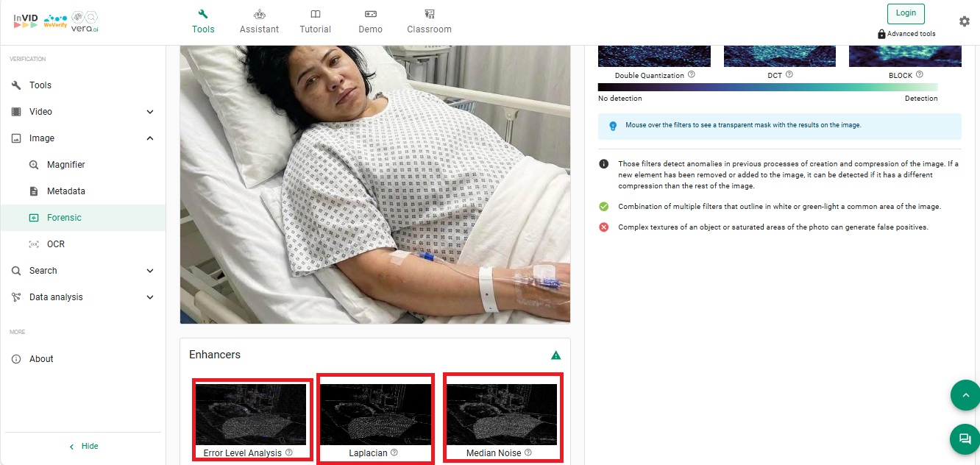Expand the Search section in sidebar
980x465 pixels.
tap(150, 271)
